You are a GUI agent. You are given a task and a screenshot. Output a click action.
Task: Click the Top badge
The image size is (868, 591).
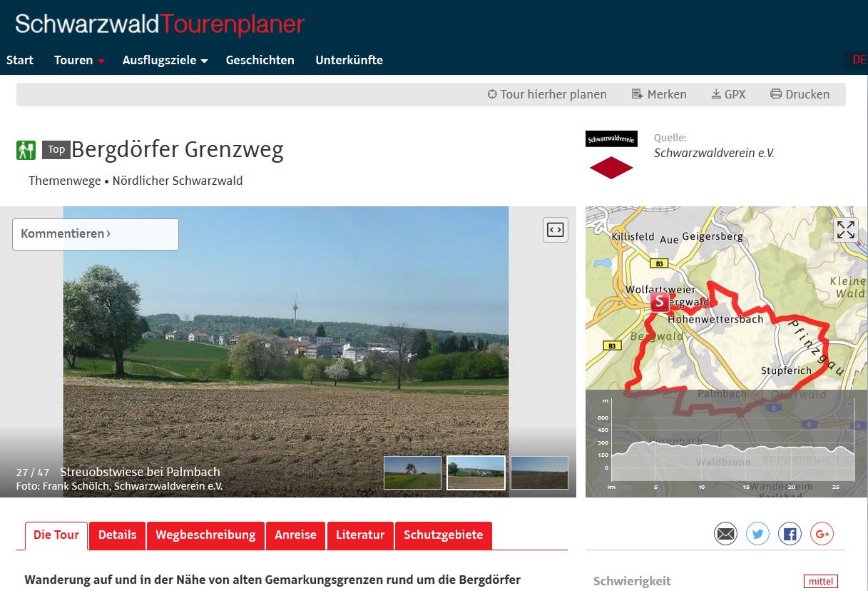click(56, 150)
